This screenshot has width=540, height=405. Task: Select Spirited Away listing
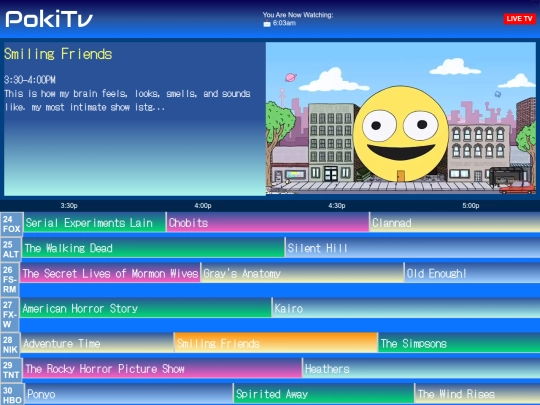pyautogui.click(x=324, y=394)
